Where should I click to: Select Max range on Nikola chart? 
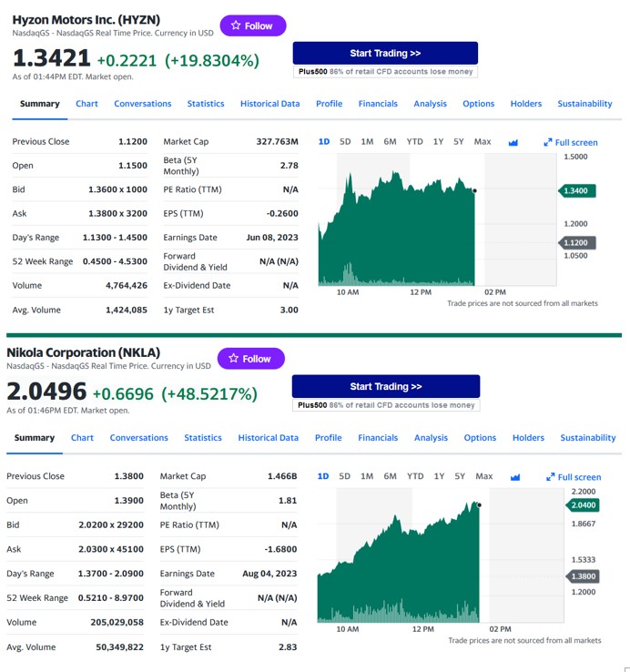(x=483, y=476)
